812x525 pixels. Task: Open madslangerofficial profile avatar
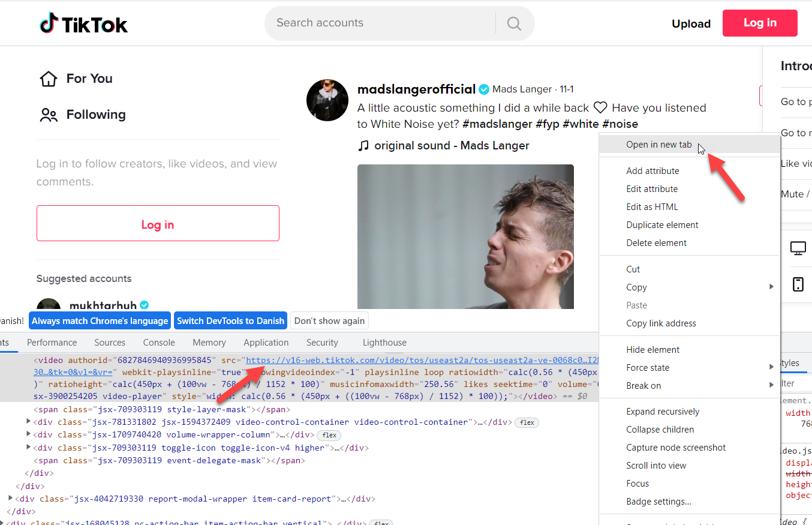tap(327, 100)
